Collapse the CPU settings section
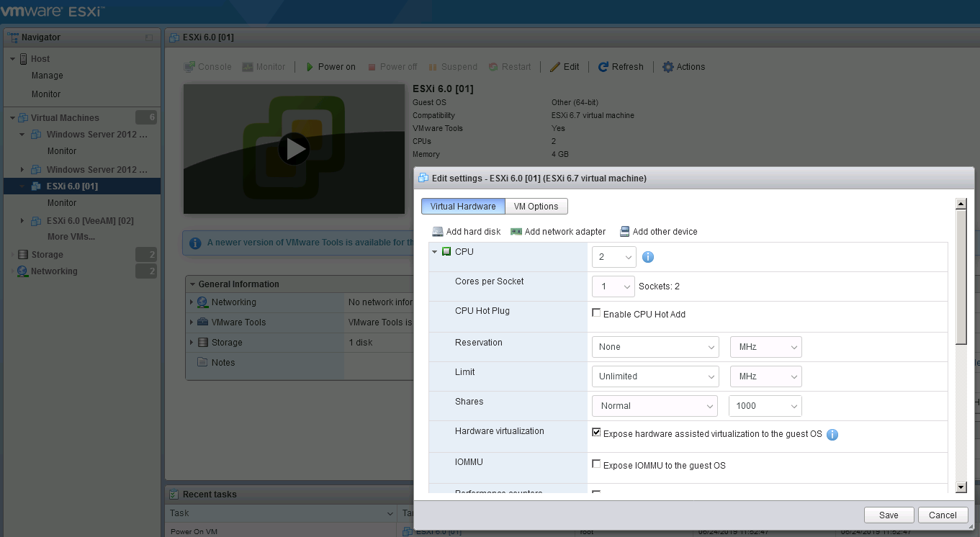The height and width of the screenshot is (537, 980). tap(435, 252)
